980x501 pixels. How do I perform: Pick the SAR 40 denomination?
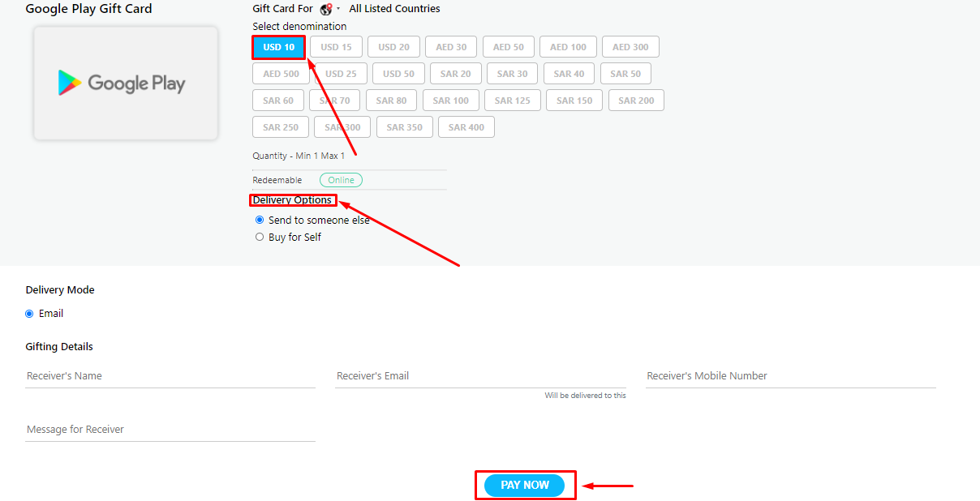click(569, 74)
